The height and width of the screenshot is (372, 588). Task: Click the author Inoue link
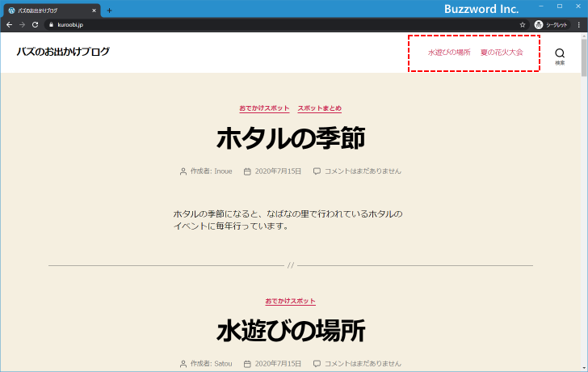(x=224, y=171)
